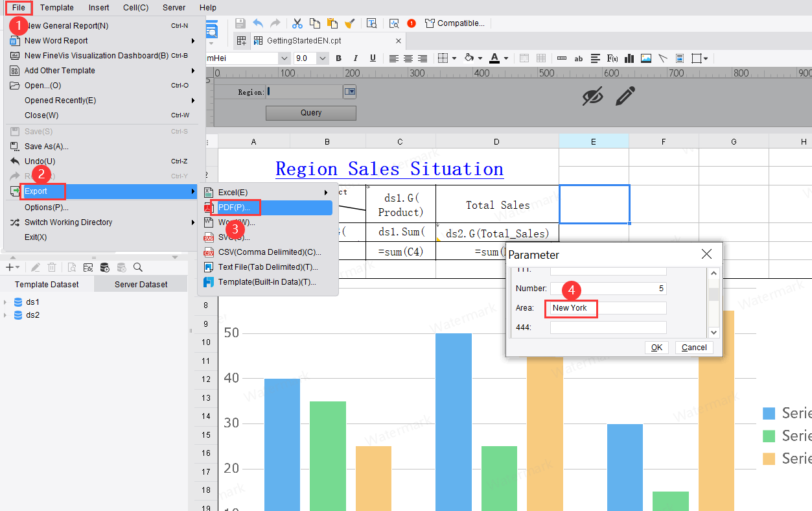Screen dimensions: 812x511
Task: Select the Insert Image toolbar icon
Action: 645,58
